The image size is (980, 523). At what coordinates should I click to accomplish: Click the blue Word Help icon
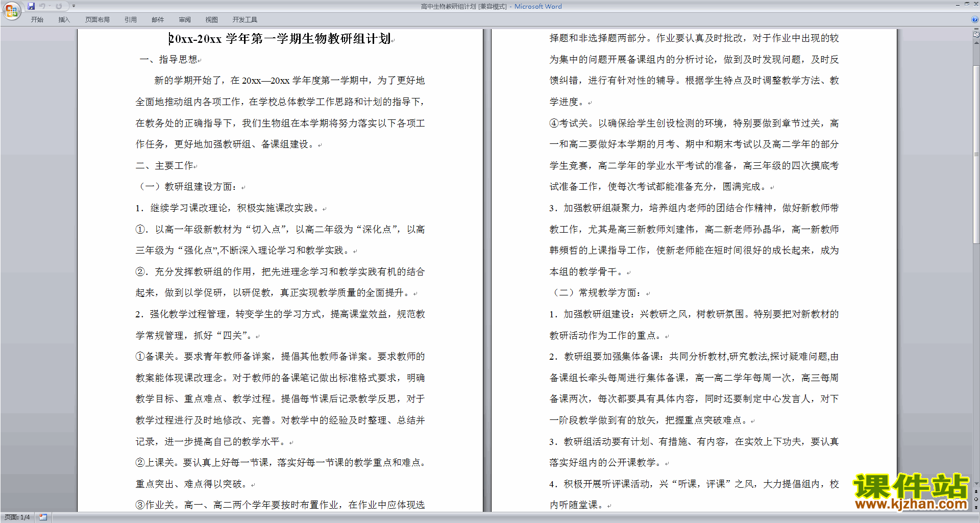[x=975, y=19]
